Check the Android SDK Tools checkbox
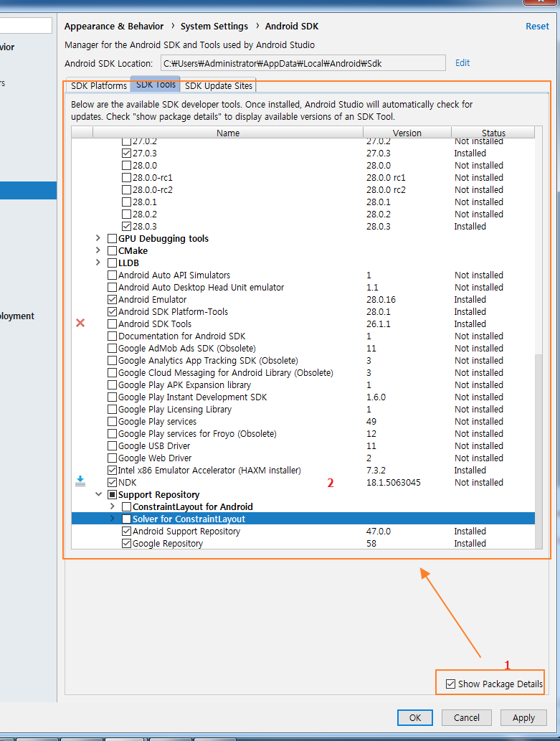560x741 pixels. coord(112,324)
